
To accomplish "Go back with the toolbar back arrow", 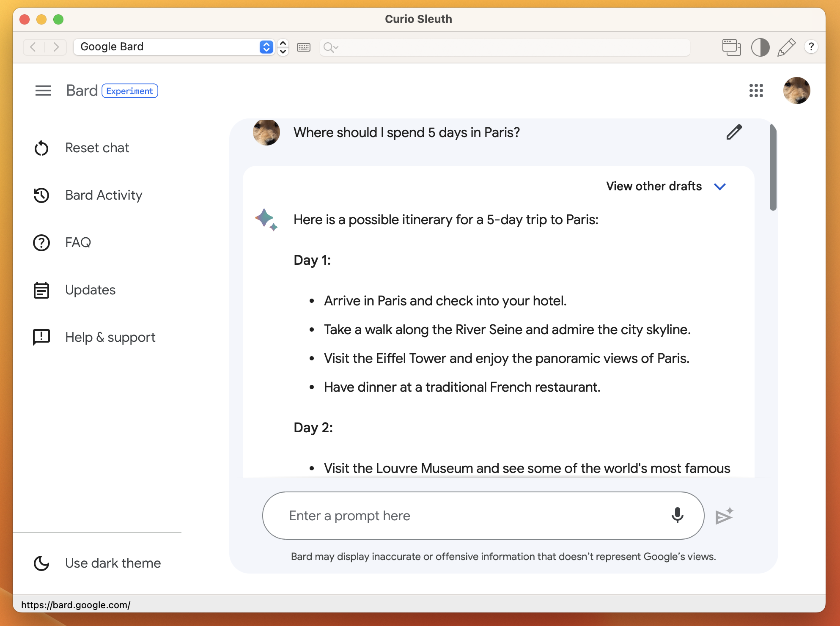I will pos(33,47).
